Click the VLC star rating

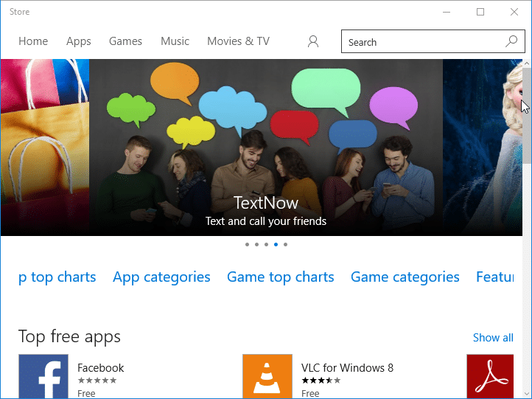321,381
